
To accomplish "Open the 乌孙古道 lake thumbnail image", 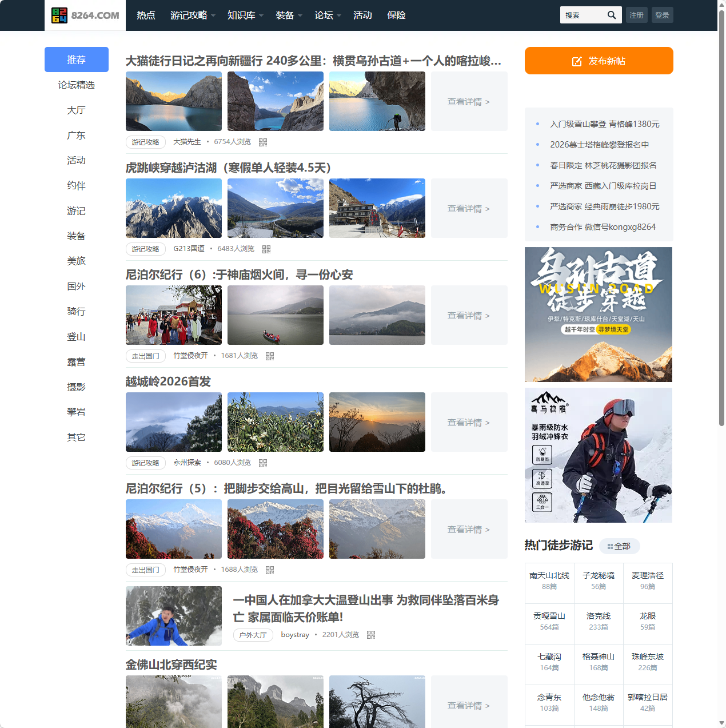I will click(173, 101).
